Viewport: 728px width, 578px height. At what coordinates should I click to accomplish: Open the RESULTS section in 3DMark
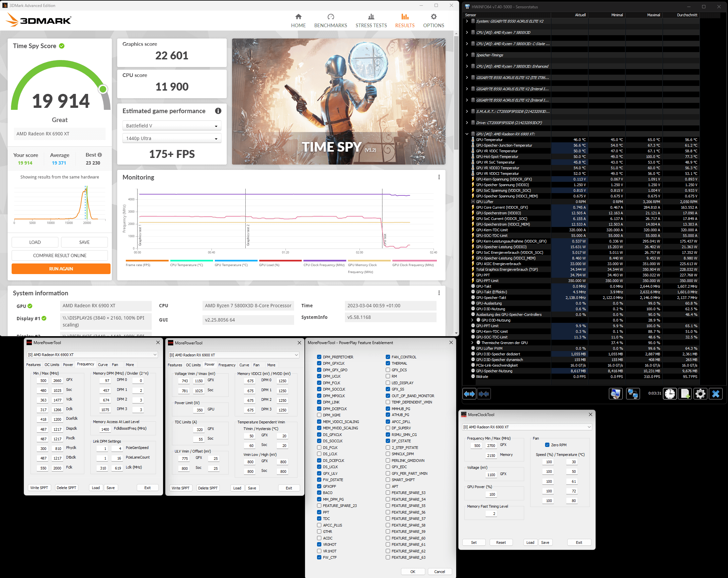coord(405,21)
